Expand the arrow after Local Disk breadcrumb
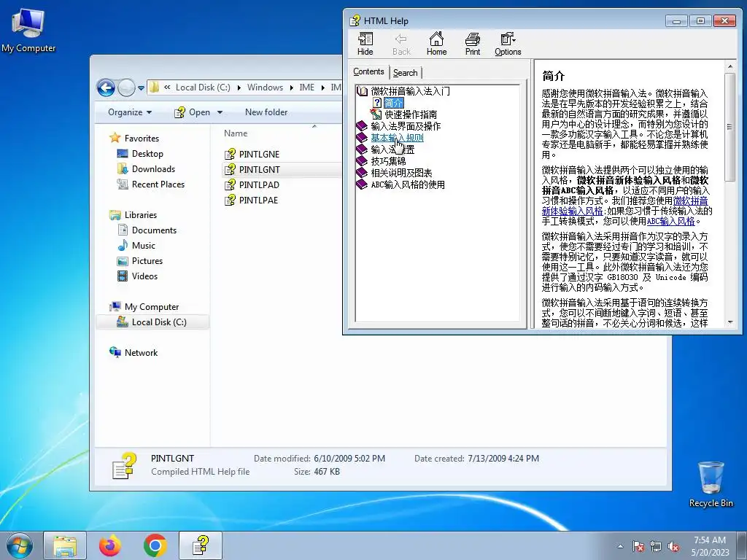747x560 pixels. [239, 87]
